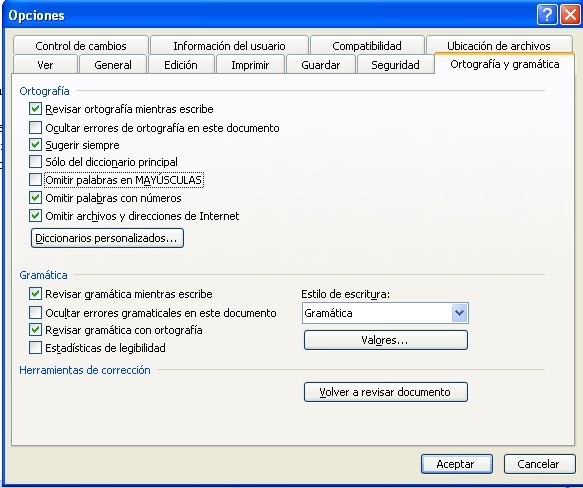Switch to the Guardar tab
The height and width of the screenshot is (488, 583).
coord(321,64)
